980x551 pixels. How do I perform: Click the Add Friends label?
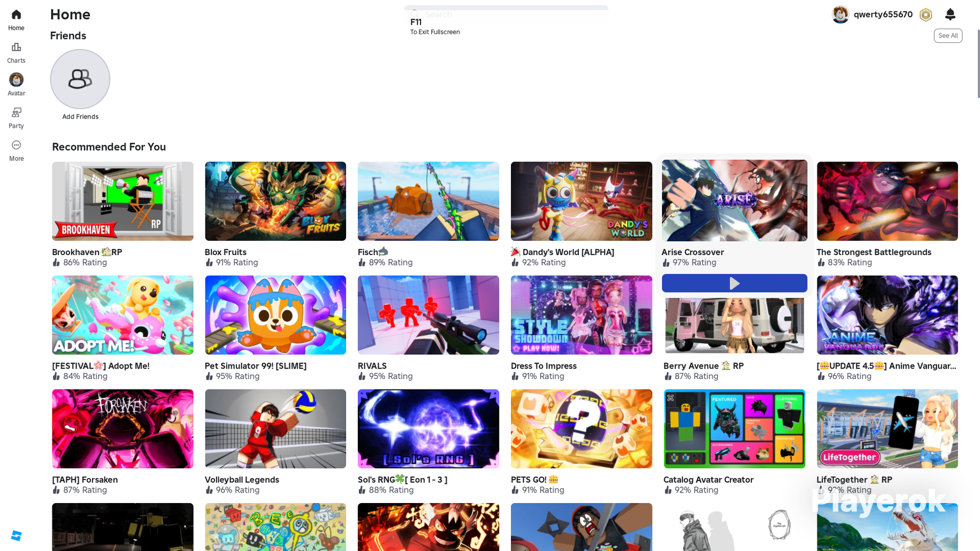(x=80, y=117)
